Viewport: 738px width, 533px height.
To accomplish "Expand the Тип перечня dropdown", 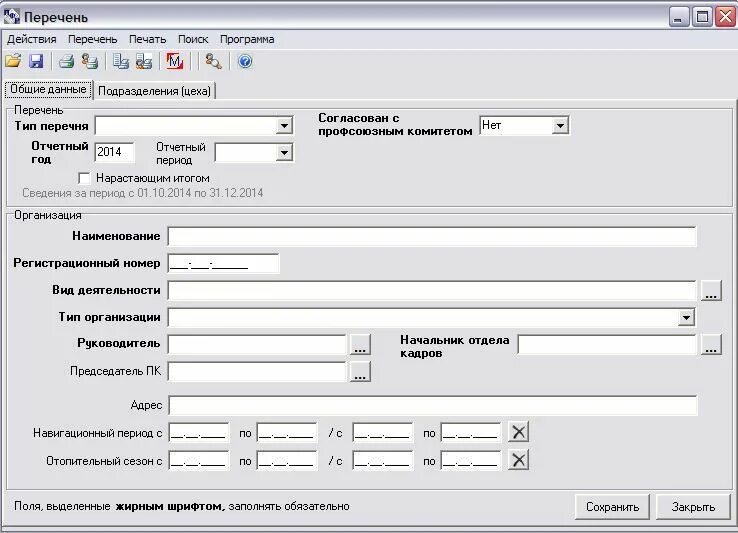I will (x=284, y=126).
